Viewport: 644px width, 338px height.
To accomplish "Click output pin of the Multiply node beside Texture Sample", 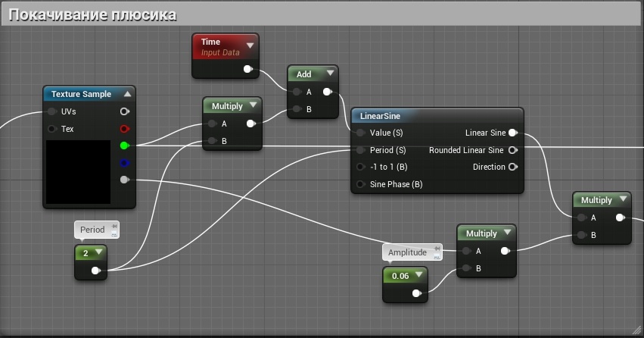I will coord(251,124).
